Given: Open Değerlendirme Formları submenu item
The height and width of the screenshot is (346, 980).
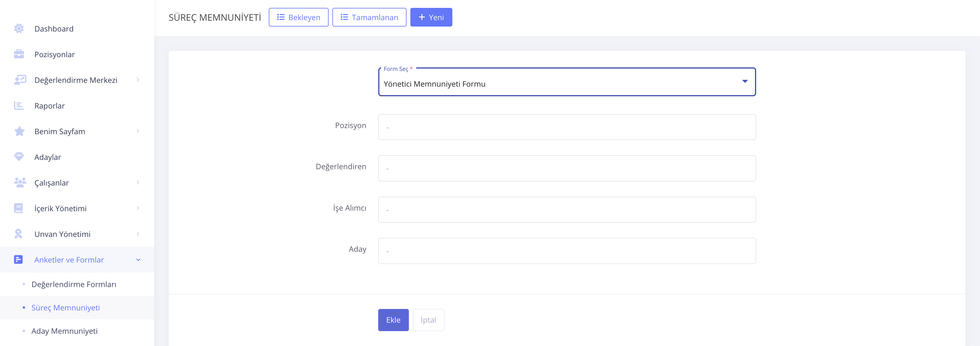Looking at the screenshot, I should [x=74, y=284].
